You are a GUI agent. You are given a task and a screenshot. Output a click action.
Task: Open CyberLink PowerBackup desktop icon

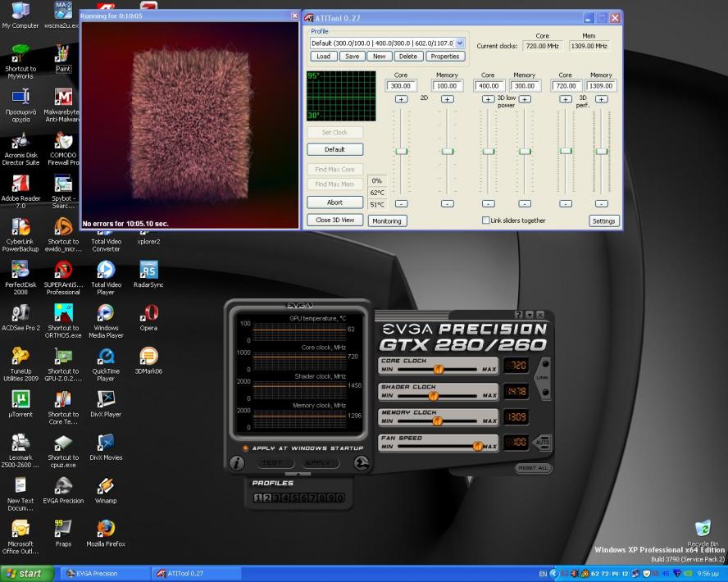20,234
